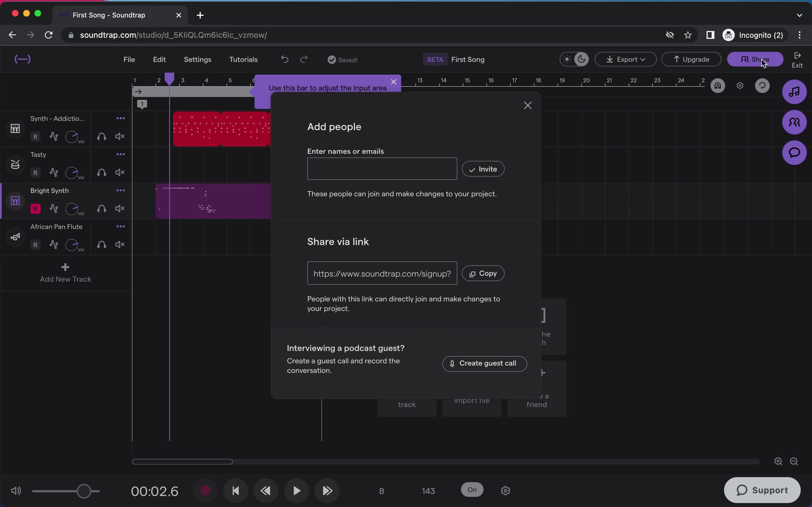
Task: Click the Invite button to confirm invitation
Action: point(483,169)
